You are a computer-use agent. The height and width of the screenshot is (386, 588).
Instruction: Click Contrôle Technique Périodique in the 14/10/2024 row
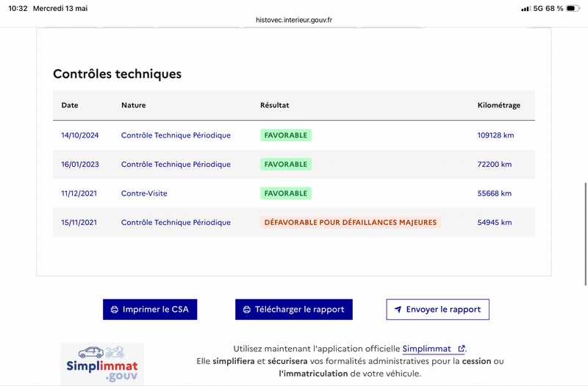tap(176, 135)
